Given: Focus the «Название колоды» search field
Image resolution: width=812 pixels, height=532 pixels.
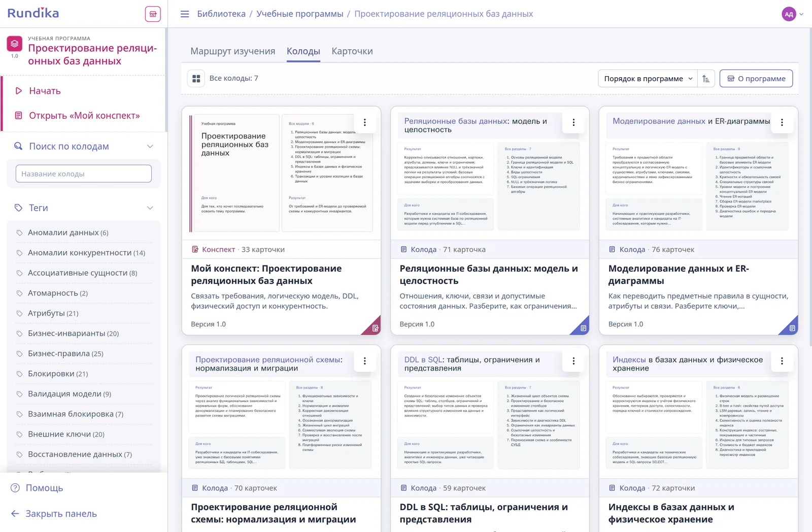Looking at the screenshot, I should tap(84, 174).
